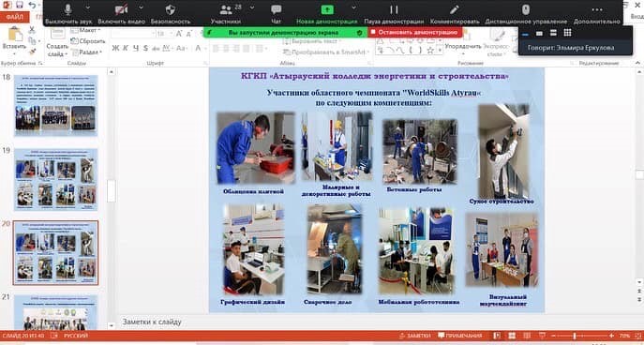
Task: Select slide 19 thumbnail
Action: [56, 179]
